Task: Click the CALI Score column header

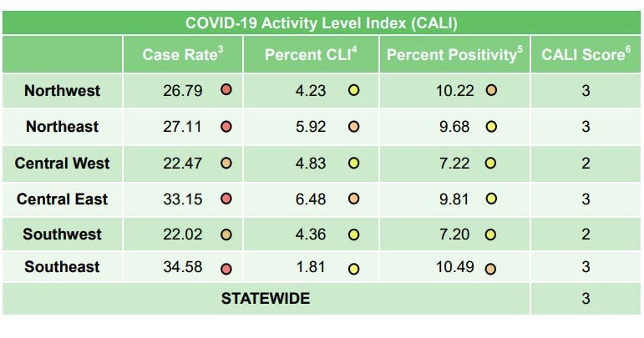Action: point(586,55)
